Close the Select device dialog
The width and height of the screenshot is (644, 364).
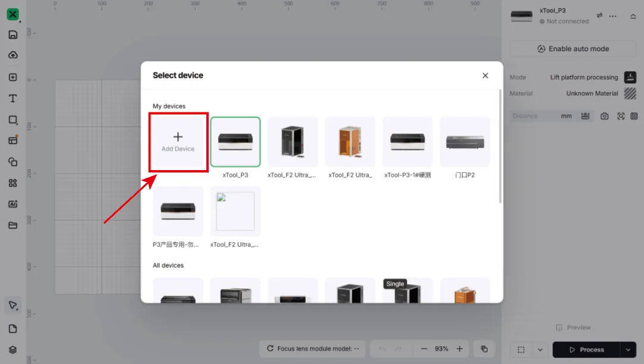485,76
